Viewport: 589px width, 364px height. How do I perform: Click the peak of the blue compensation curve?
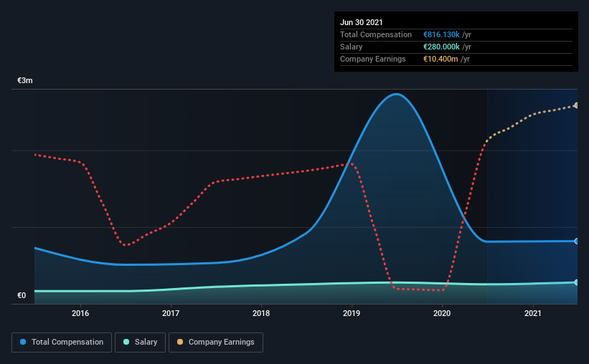[396, 94]
